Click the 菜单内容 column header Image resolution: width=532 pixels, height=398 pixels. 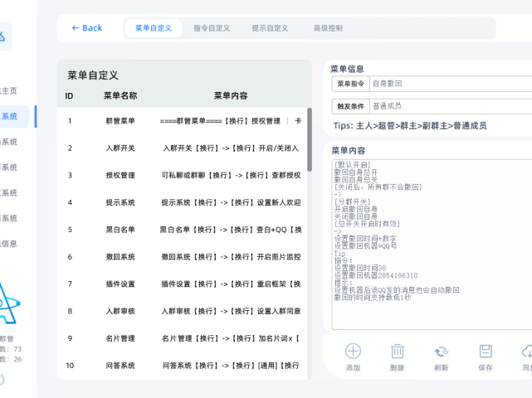click(231, 96)
